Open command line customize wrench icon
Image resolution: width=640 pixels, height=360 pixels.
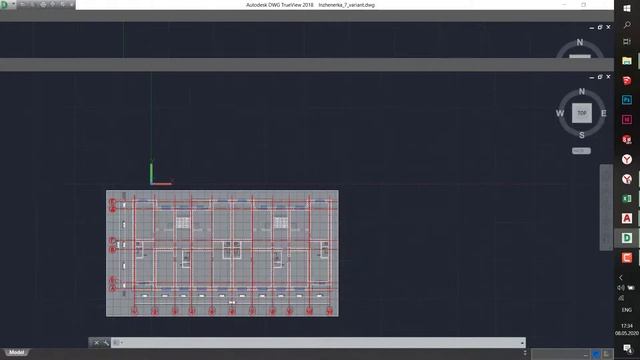pyautogui.click(x=106, y=342)
